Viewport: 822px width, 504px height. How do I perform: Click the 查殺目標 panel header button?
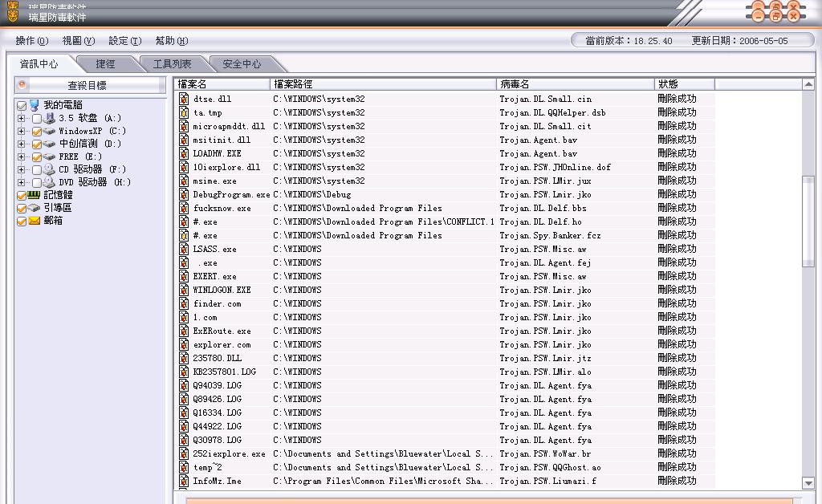click(x=90, y=85)
